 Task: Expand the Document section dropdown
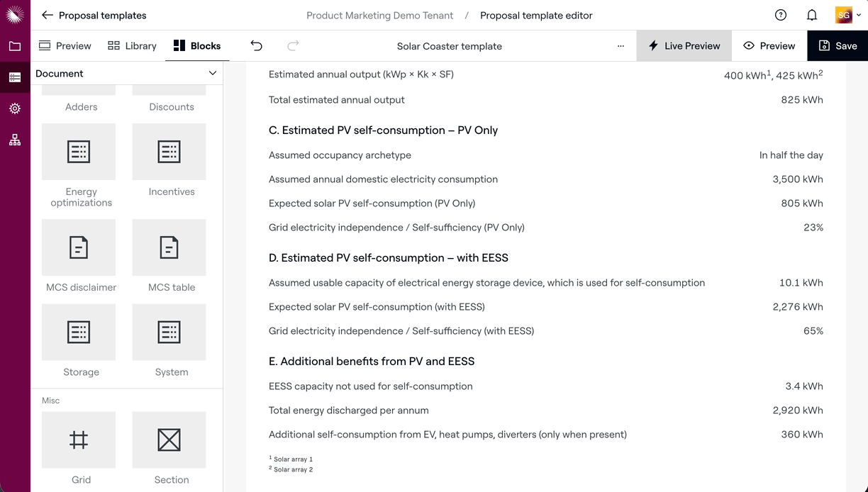212,73
